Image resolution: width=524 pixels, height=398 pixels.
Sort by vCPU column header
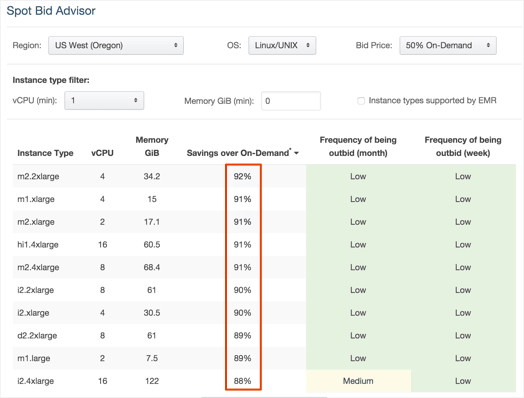102,153
